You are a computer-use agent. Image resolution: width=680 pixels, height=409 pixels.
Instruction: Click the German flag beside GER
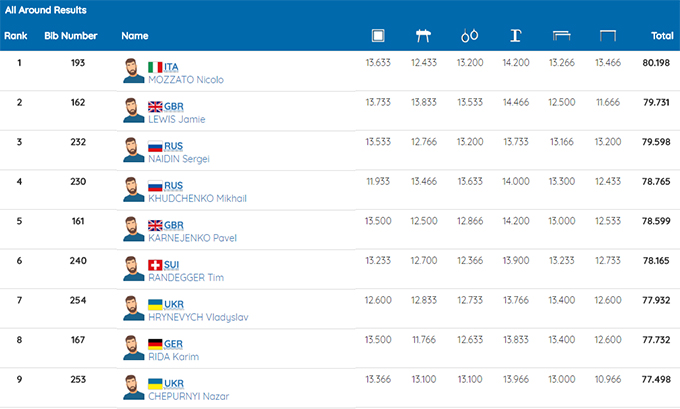[x=155, y=342]
